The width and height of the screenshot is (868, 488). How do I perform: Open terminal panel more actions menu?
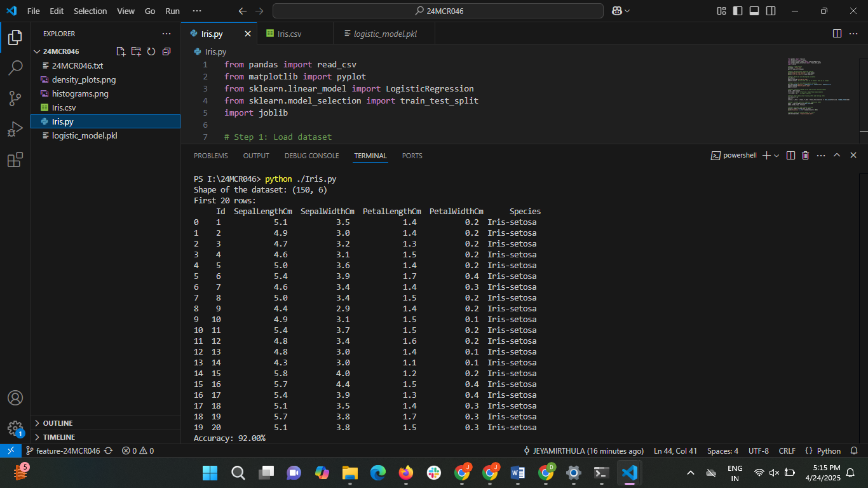tap(821, 156)
